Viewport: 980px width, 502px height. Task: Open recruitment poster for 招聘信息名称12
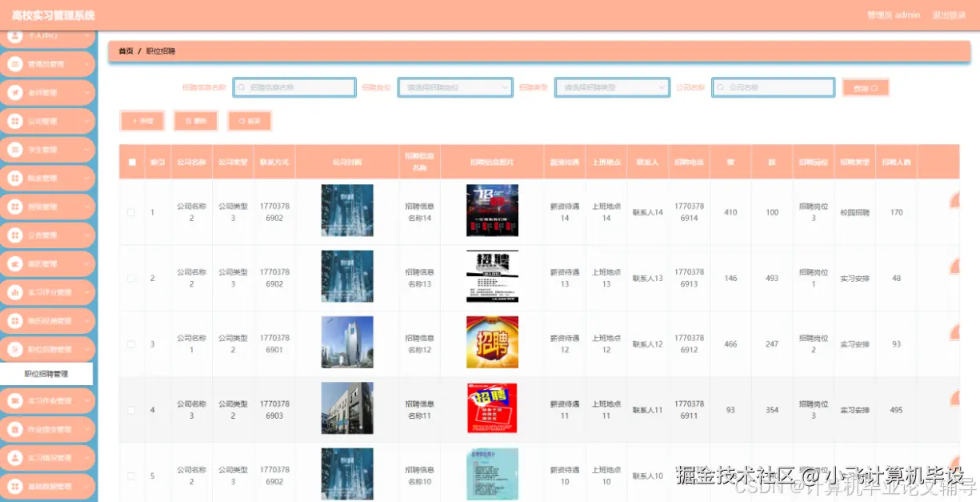[x=492, y=343]
